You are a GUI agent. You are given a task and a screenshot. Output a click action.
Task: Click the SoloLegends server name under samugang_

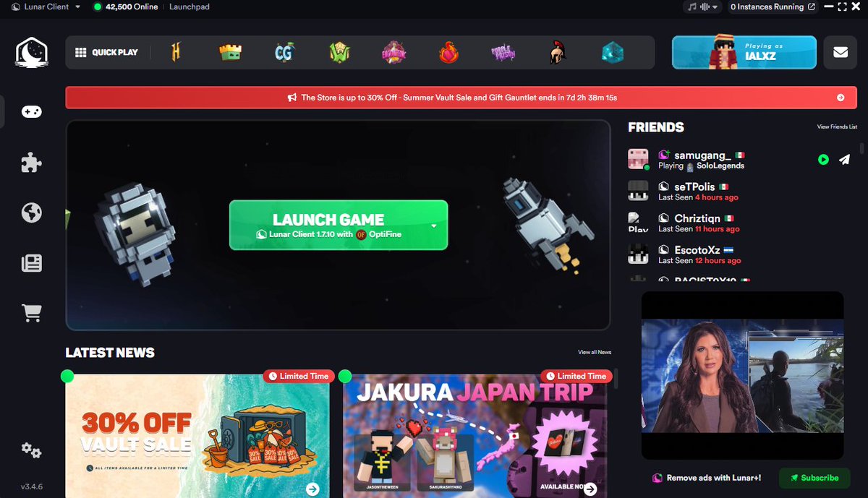(720, 166)
